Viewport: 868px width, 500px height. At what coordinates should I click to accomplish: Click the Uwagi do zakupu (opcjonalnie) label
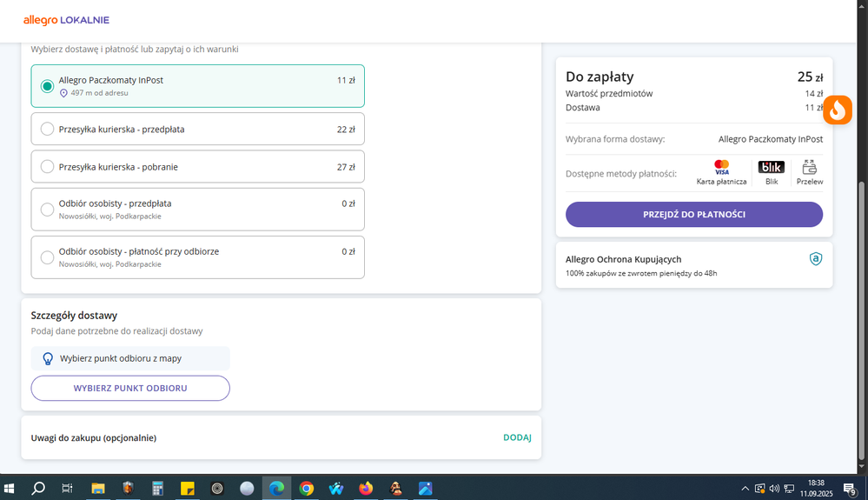pos(94,437)
